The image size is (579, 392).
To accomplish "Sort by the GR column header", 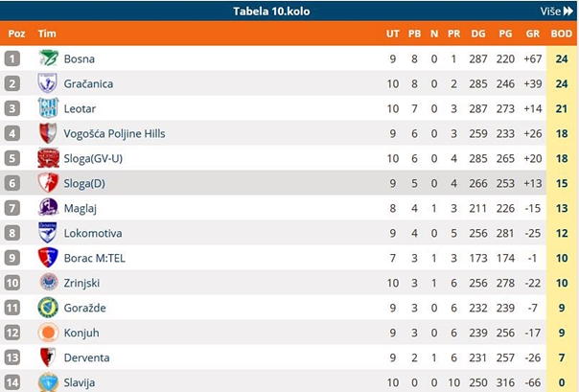I will click(533, 34).
